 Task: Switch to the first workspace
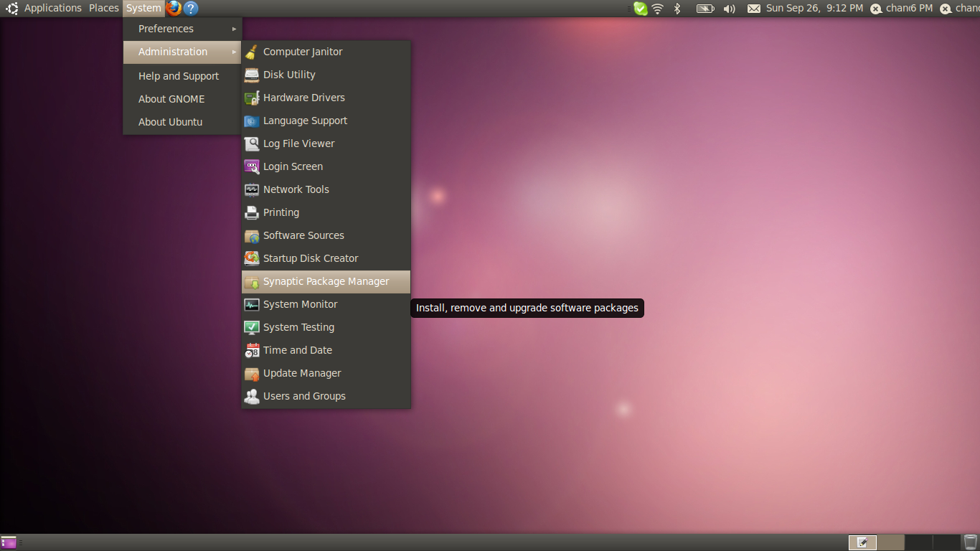pyautogui.click(x=862, y=542)
